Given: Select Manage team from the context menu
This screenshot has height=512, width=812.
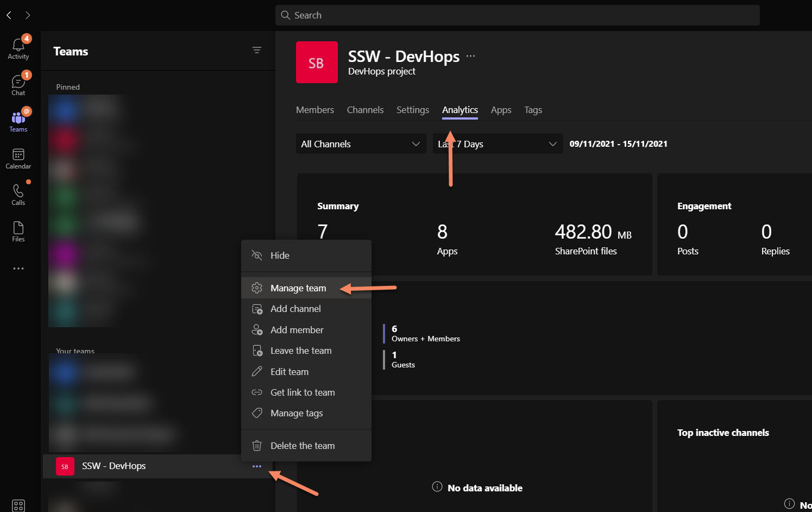Looking at the screenshot, I should pos(298,288).
